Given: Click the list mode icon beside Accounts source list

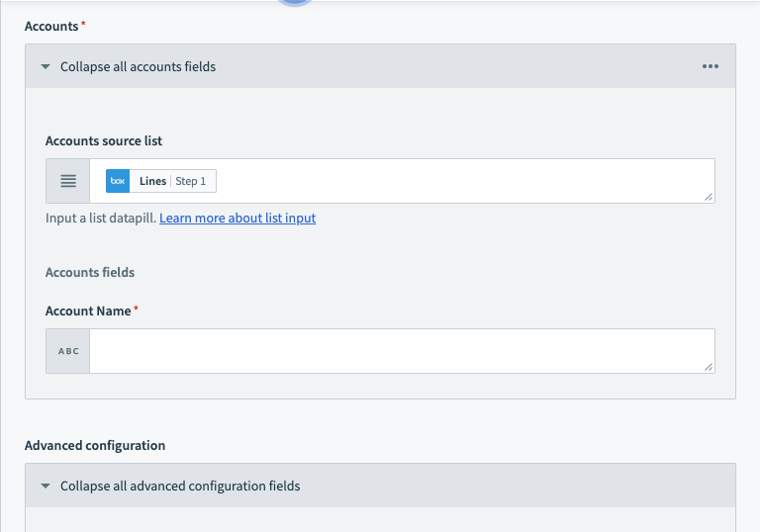Looking at the screenshot, I should pos(68,182).
